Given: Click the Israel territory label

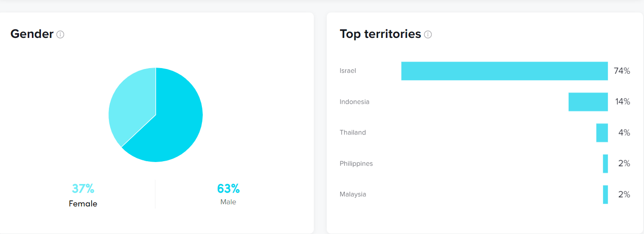Looking at the screenshot, I should coord(348,71).
